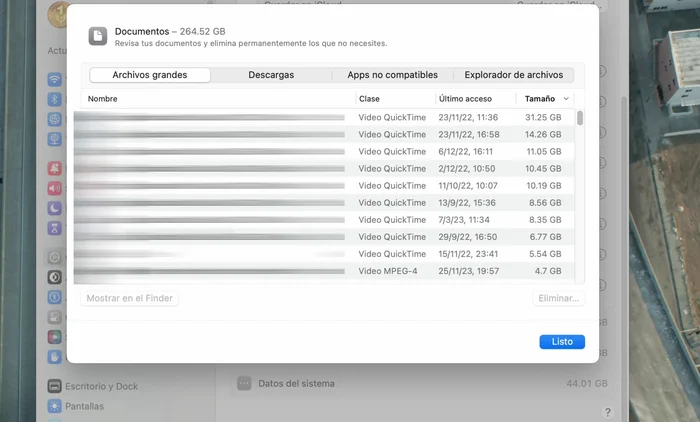Viewport: 700px width, 422px height.
Task: Open Screen Time hourglass icon in sidebar
Action: click(x=54, y=228)
